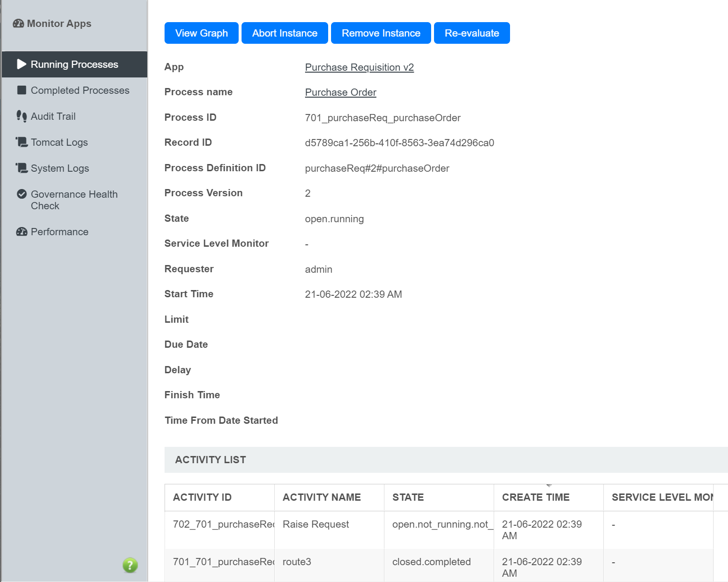Open the green help question mark

click(130, 565)
